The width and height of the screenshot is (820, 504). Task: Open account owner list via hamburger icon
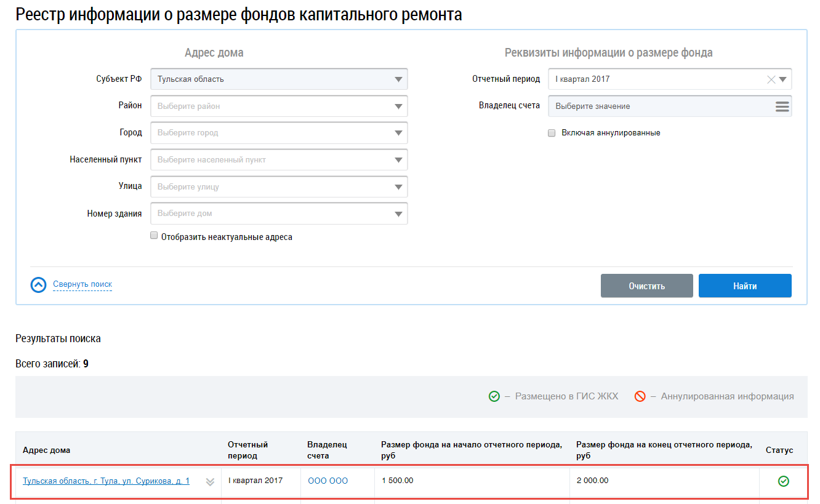point(782,106)
